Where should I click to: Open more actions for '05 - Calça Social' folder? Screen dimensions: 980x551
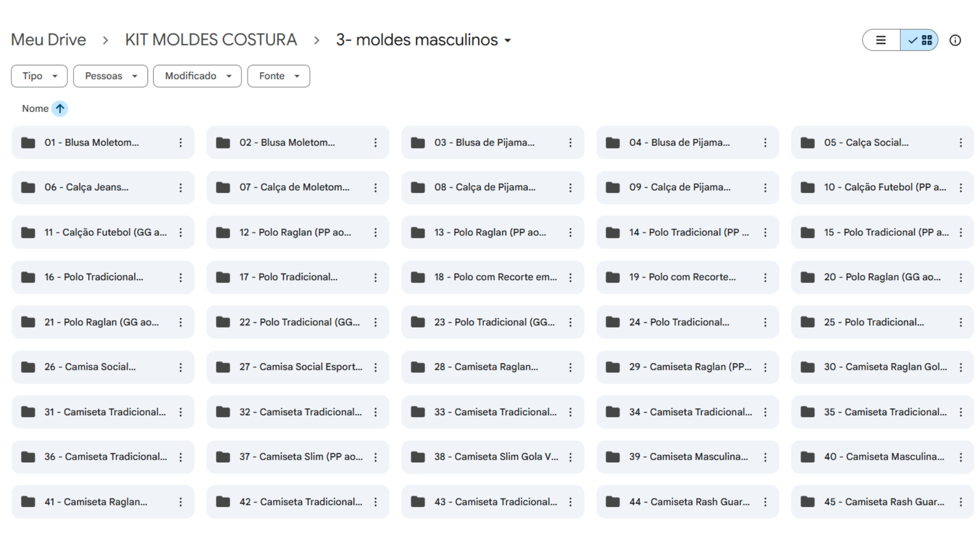click(x=960, y=143)
